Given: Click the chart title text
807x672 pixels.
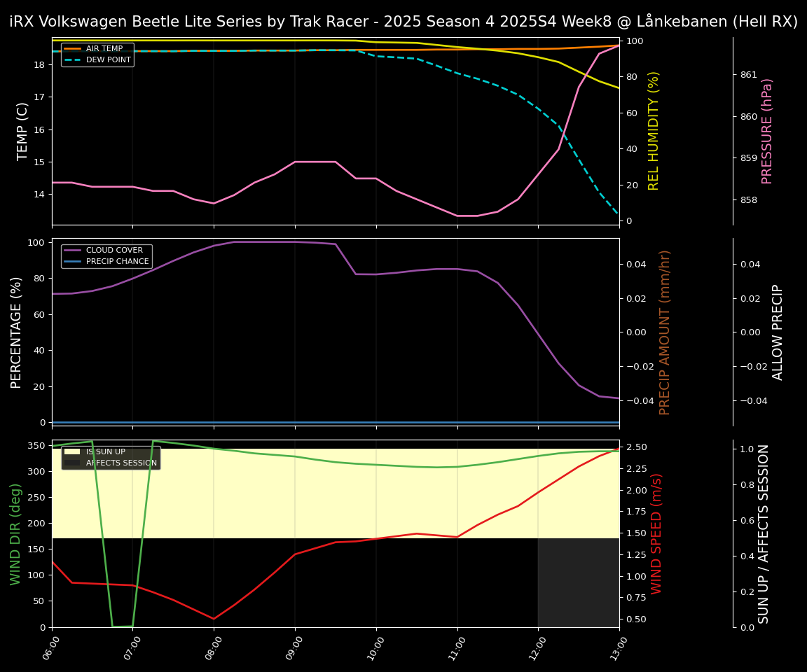Looking at the screenshot, I should [403, 22].
